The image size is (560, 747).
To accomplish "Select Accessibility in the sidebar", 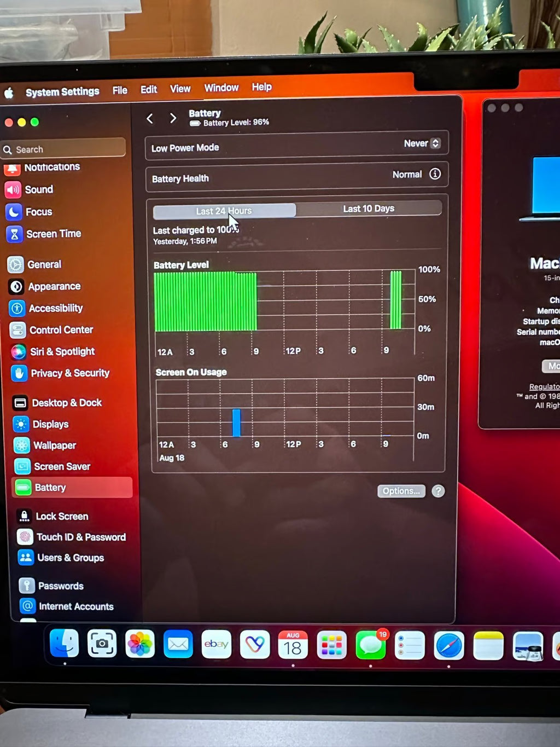I will coord(55,308).
